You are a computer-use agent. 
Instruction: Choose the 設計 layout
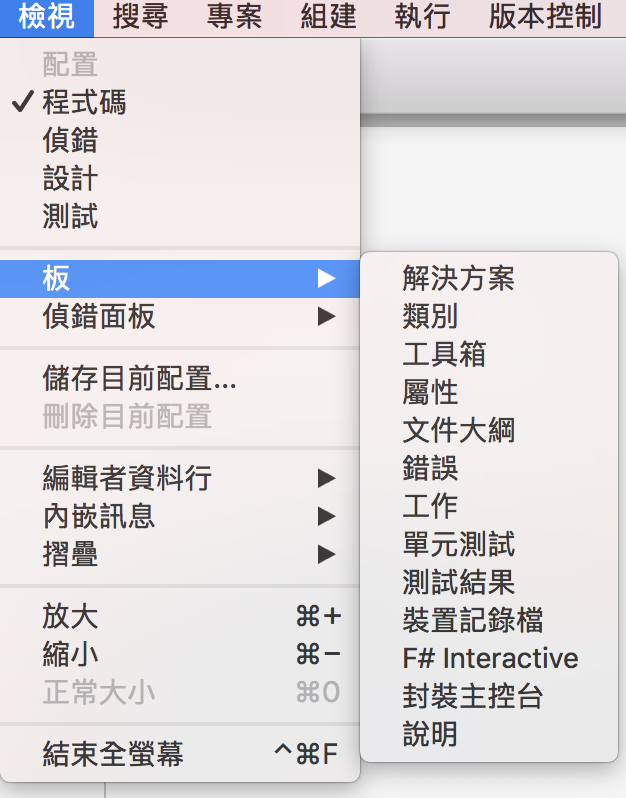click(180, 178)
